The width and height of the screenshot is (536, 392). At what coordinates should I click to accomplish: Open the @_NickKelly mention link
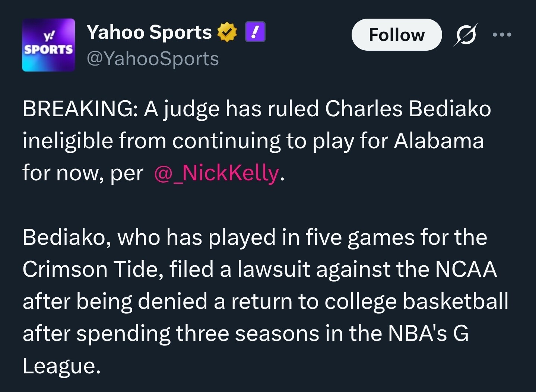tap(216, 173)
